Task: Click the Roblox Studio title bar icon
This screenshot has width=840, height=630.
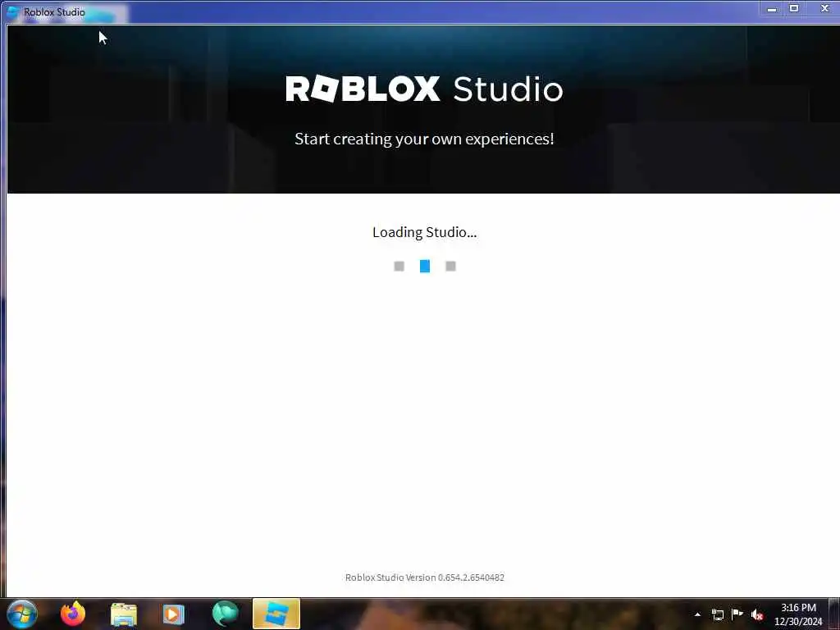Action: pyautogui.click(x=13, y=11)
